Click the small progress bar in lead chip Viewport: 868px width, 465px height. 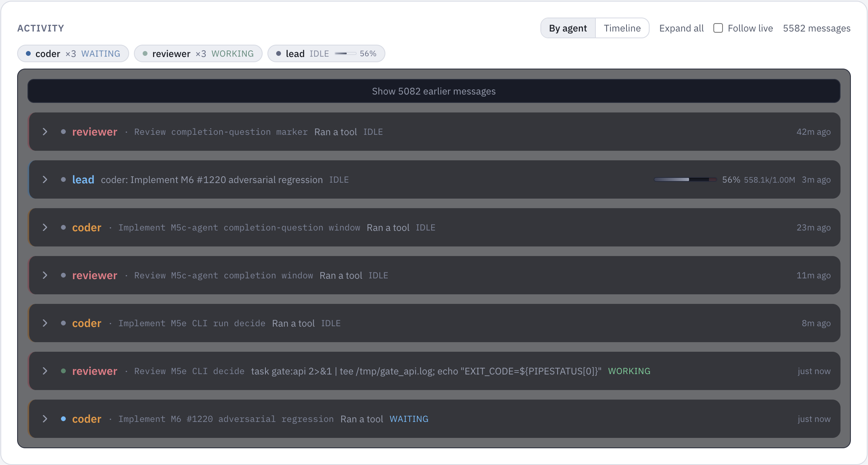pos(346,53)
